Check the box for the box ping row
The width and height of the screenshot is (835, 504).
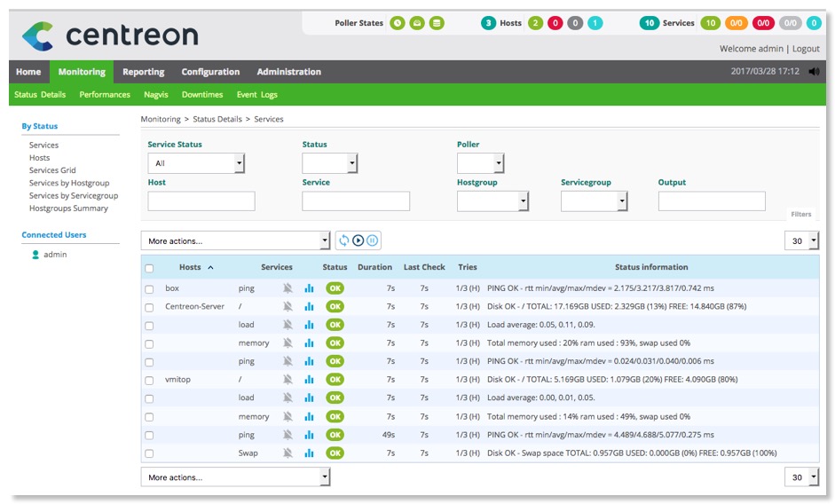point(149,289)
